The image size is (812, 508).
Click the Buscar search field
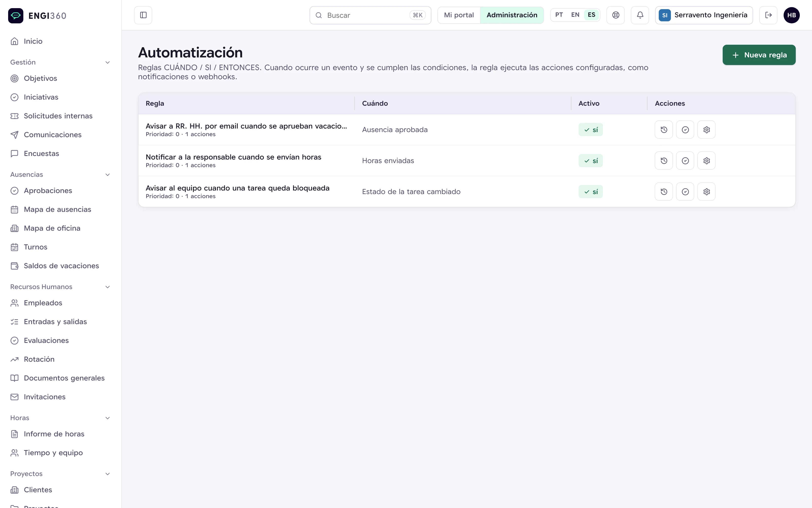(x=370, y=15)
